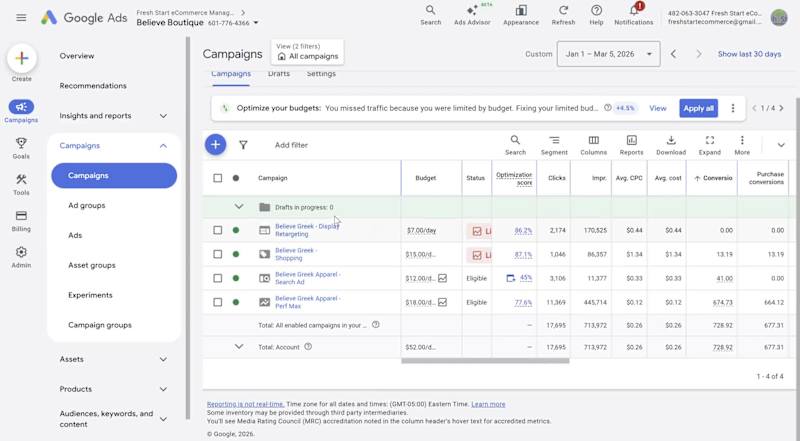Toggle status dot for Display Retargeting campaign
Screen dimensions: 800x441
point(236,230)
